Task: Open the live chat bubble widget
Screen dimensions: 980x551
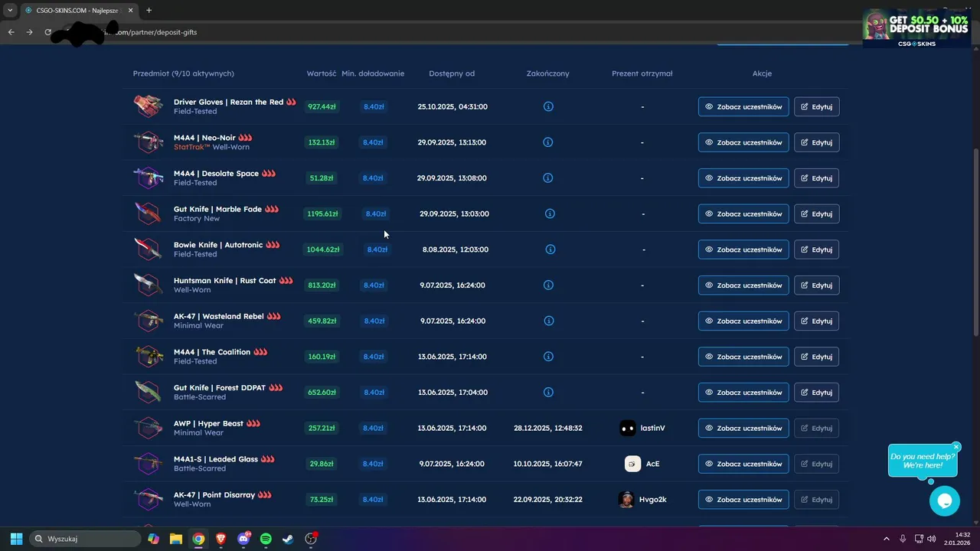Action: (944, 501)
